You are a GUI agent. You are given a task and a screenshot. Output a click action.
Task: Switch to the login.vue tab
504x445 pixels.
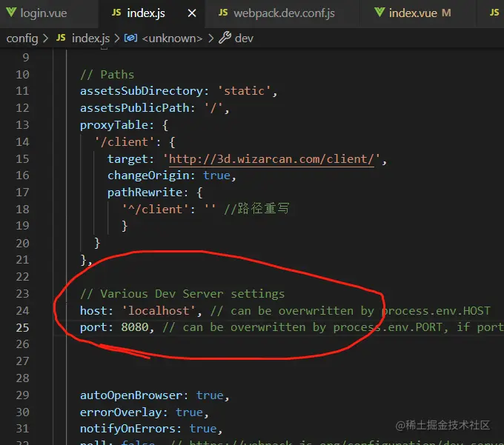44,13
